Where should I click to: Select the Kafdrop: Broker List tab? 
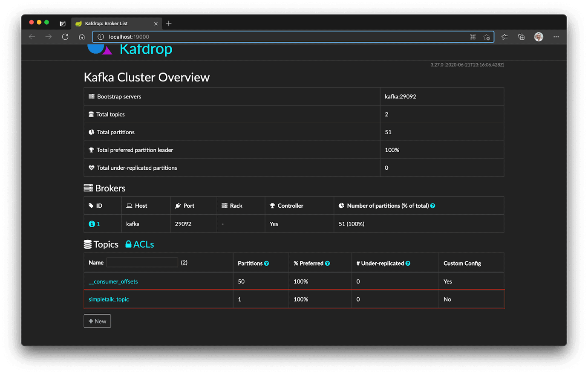click(x=116, y=23)
